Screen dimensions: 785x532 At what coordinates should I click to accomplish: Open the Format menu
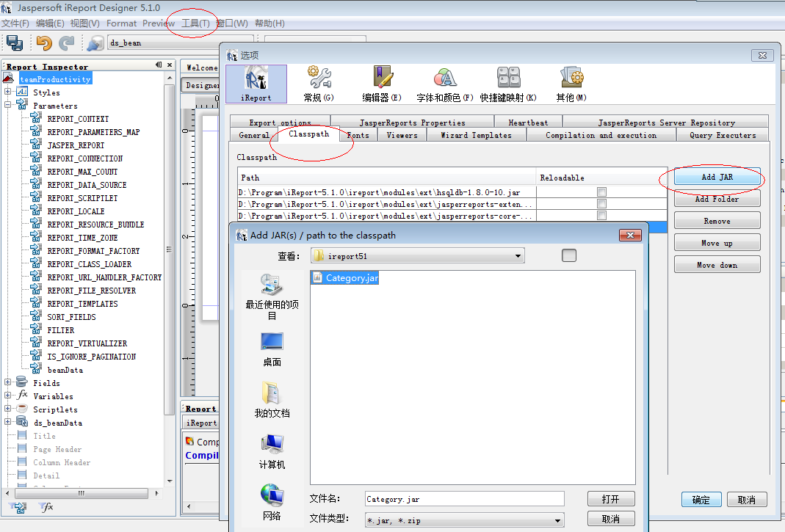coord(121,23)
